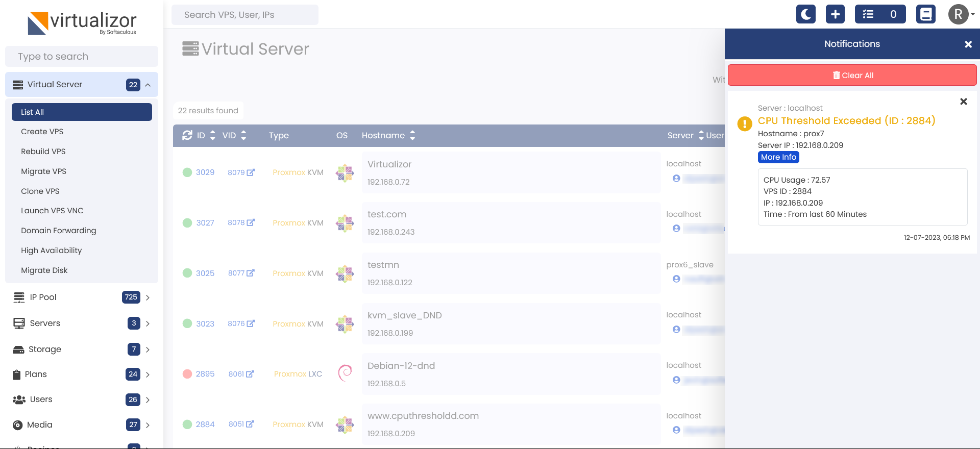Expand the Users menu chevron
The image size is (980, 449).
(x=148, y=400)
